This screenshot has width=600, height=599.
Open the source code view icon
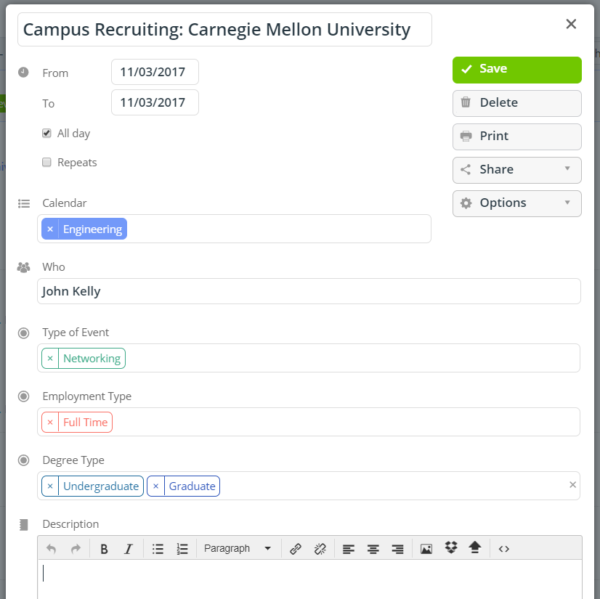504,549
